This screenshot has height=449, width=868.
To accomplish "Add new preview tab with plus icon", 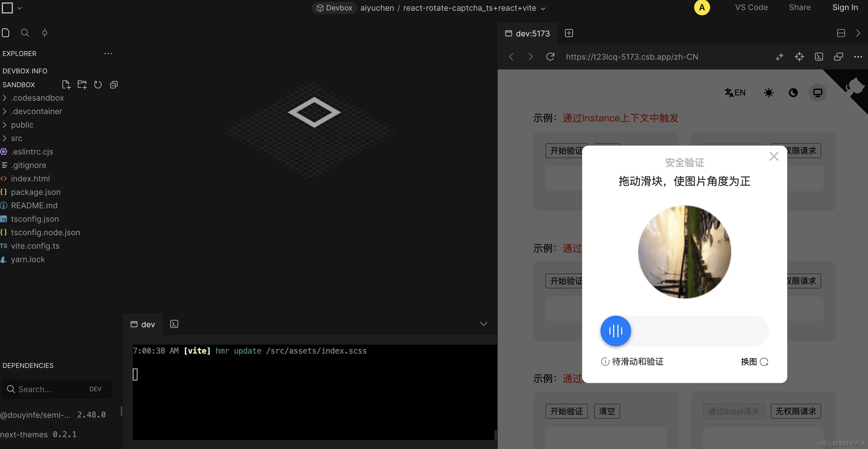I will point(569,33).
